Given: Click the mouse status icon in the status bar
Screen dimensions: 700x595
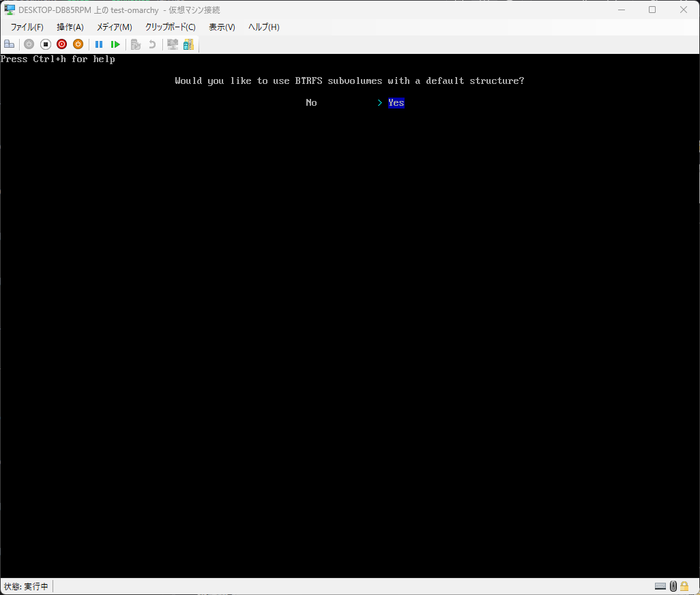Looking at the screenshot, I should pos(673,586).
